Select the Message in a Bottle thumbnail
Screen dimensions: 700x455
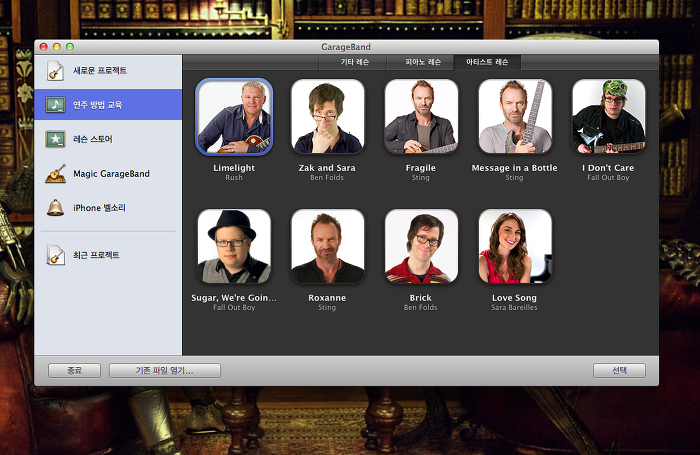tap(515, 117)
